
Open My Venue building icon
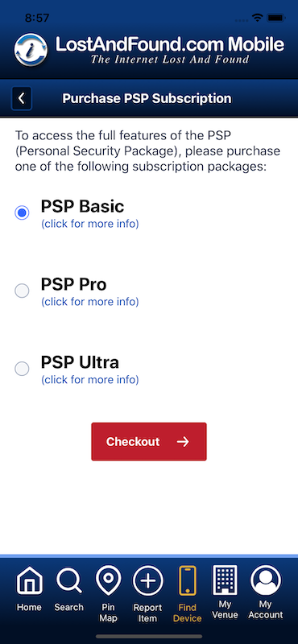click(225, 580)
